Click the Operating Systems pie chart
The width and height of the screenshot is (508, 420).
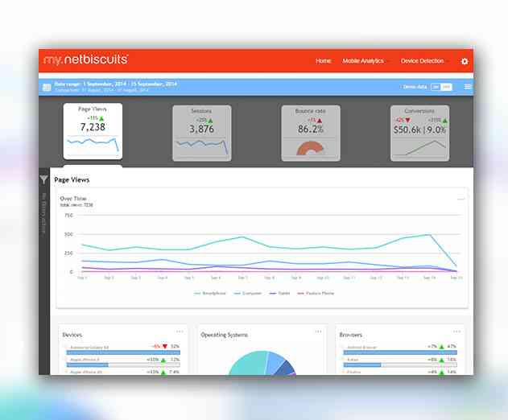262,364
